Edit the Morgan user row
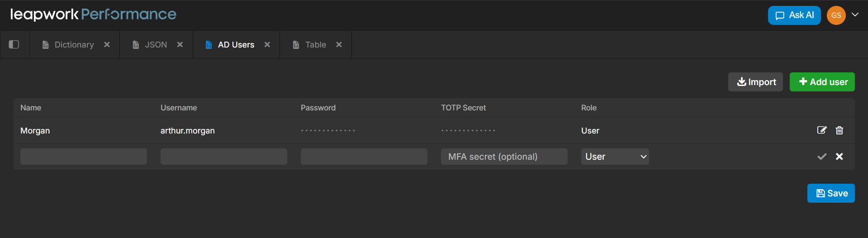 pos(822,130)
